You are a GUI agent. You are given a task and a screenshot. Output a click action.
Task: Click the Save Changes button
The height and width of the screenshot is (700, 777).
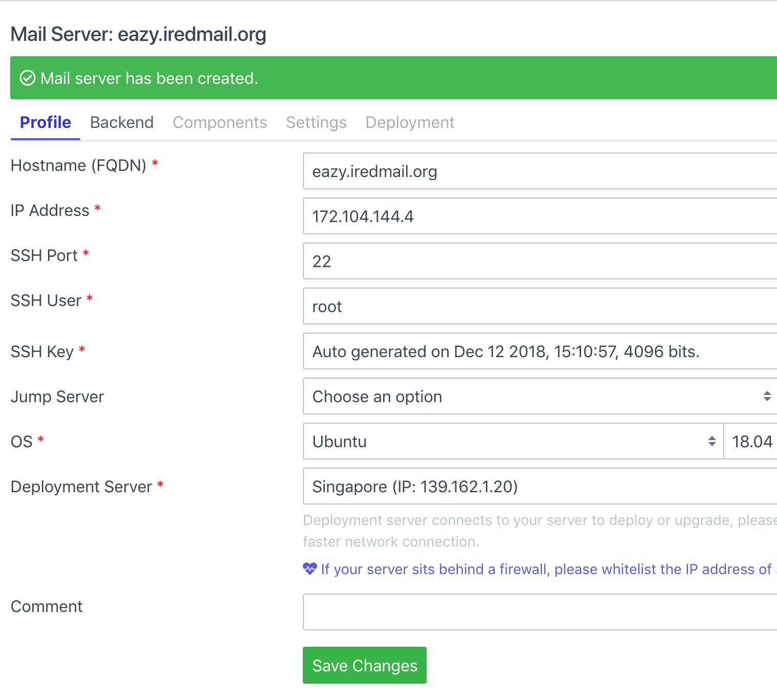[365, 665]
